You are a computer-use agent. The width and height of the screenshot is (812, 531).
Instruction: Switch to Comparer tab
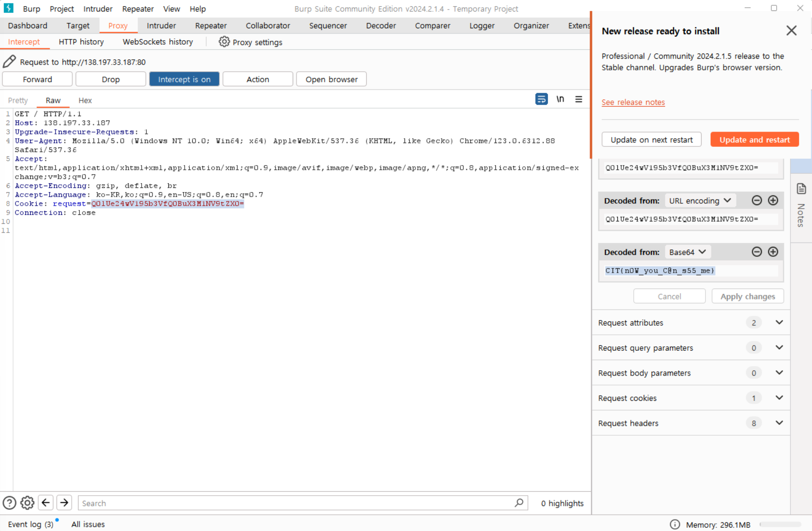(x=433, y=25)
